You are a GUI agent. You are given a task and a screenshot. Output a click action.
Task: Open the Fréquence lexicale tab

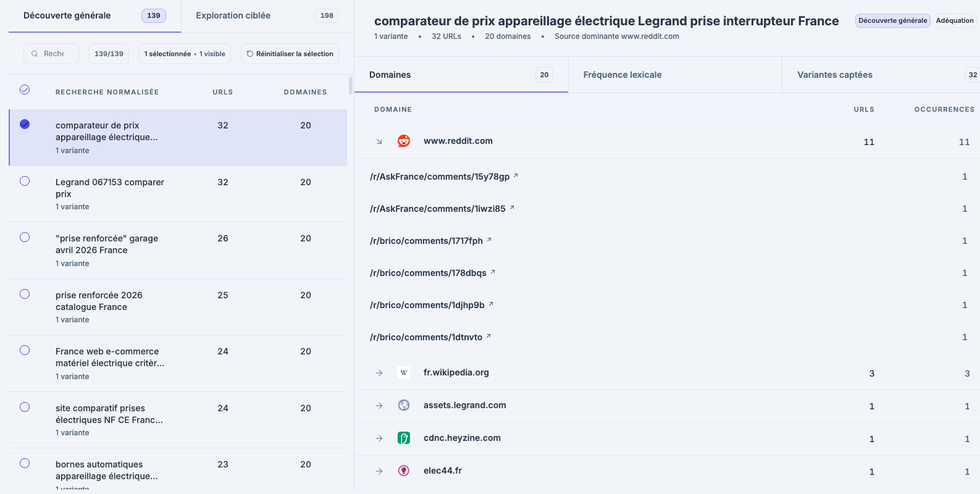pos(675,75)
